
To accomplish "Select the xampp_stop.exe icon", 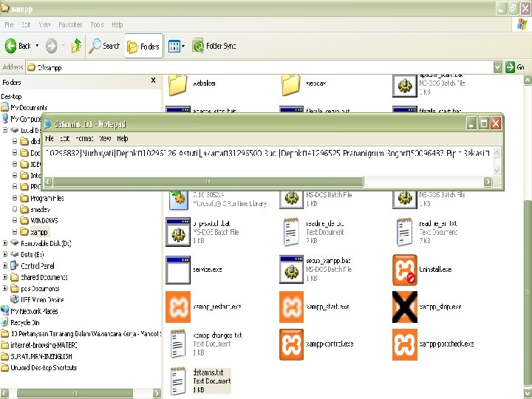I will (x=405, y=307).
